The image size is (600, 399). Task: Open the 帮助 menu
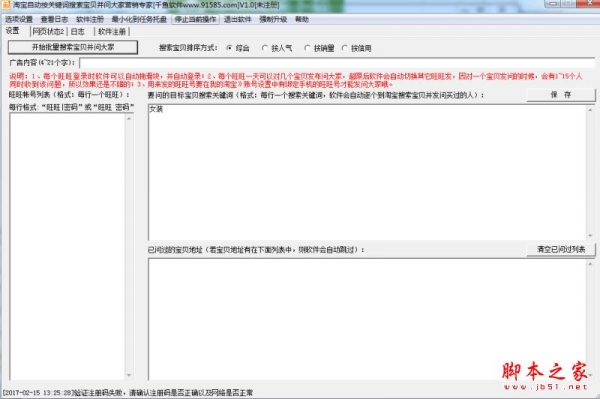point(302,19)
